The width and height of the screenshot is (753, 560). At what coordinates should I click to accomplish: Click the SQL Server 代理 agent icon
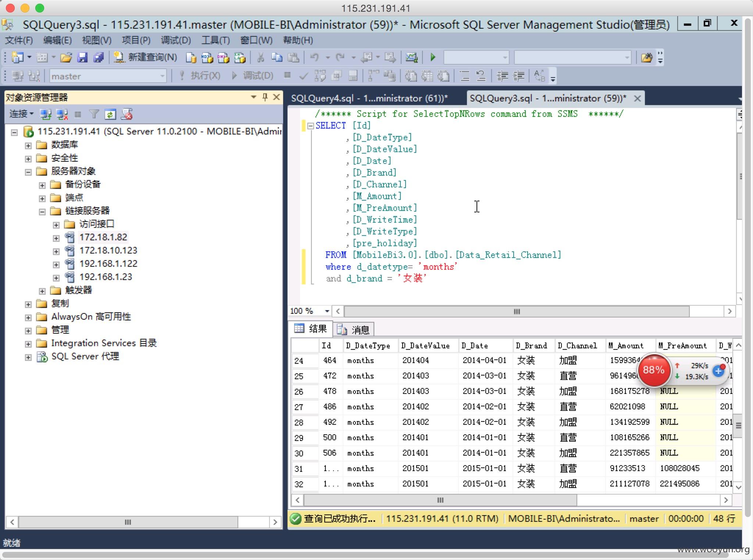[42, 356]
